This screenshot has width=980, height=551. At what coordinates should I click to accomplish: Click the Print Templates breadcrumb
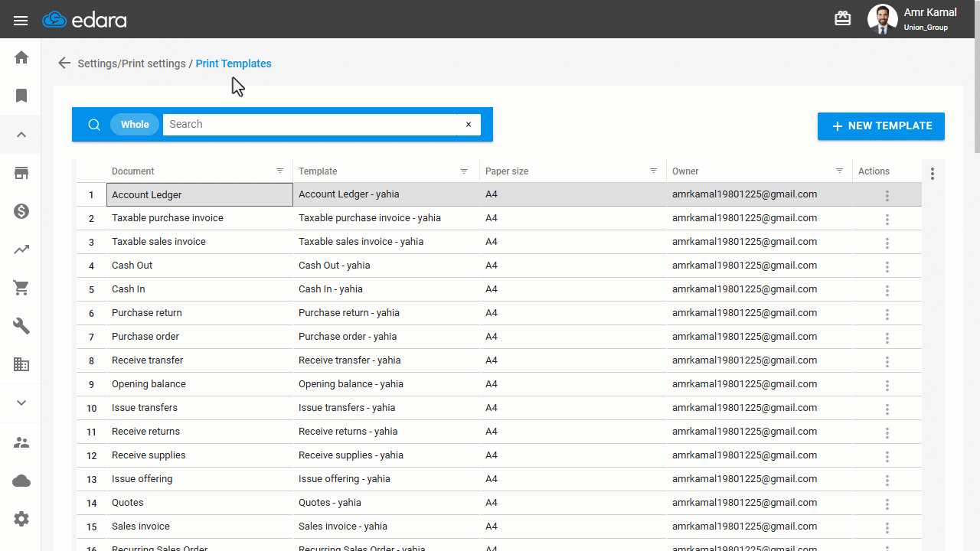[x=234, y=64]
